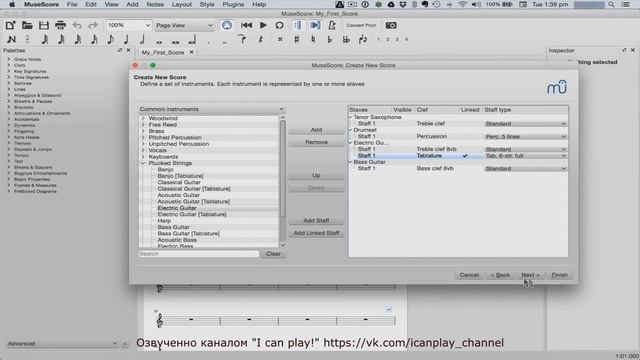This screenshot has height=360, width=640.
Task: Apply the double sharp accidental
Action: (280, 40)
